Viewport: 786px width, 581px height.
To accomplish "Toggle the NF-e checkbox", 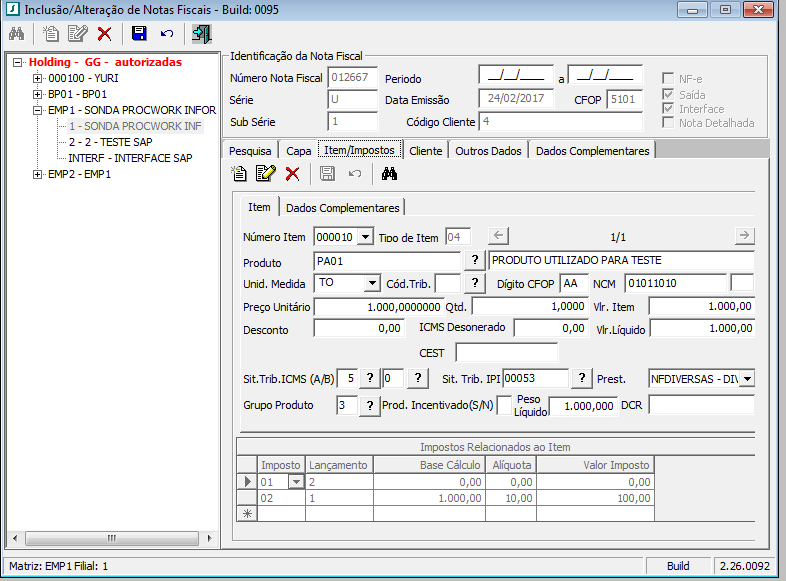I will (669, 78).
